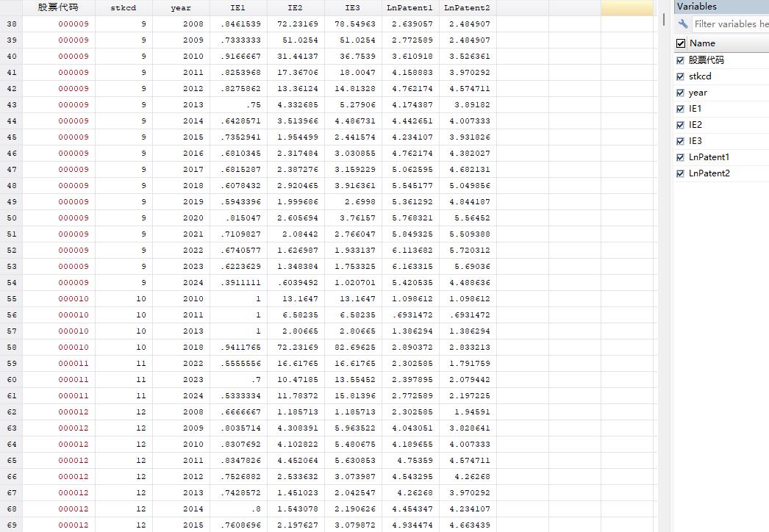
Task: Uncheck the LnPatent1 variable checkbox
Action: point(680,157)
